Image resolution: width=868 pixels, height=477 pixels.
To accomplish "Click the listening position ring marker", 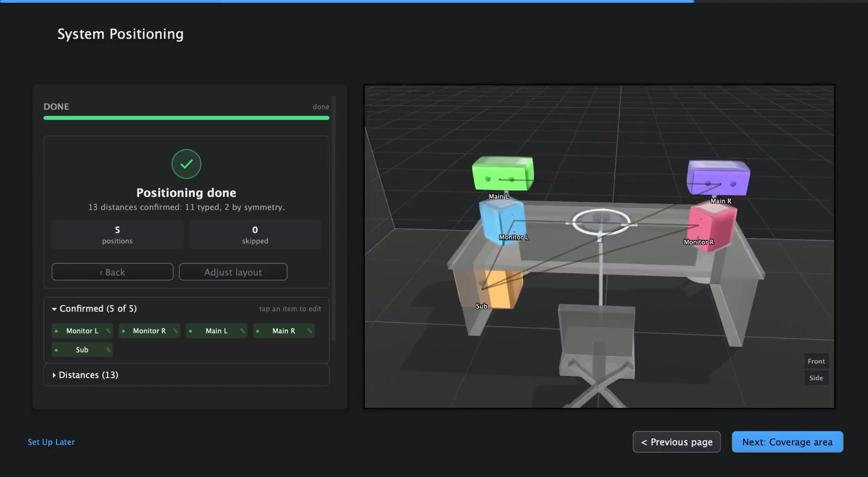I will 601,222.
